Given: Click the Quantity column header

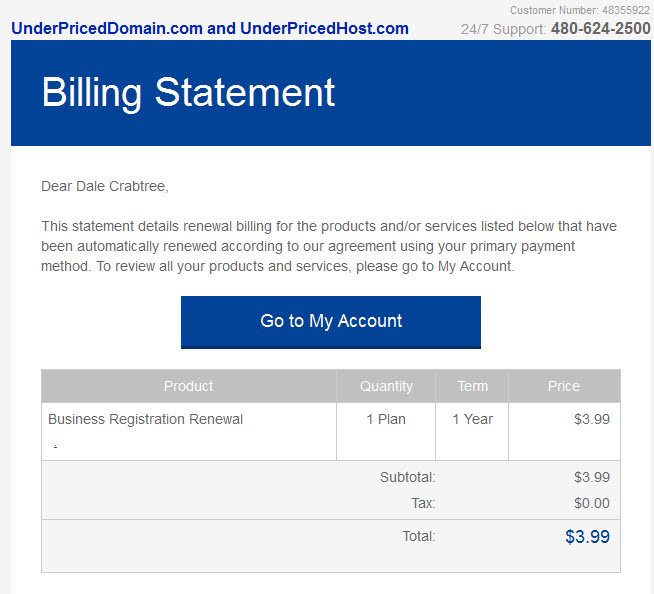Looking at the screenshot, I should click(386, 386).
